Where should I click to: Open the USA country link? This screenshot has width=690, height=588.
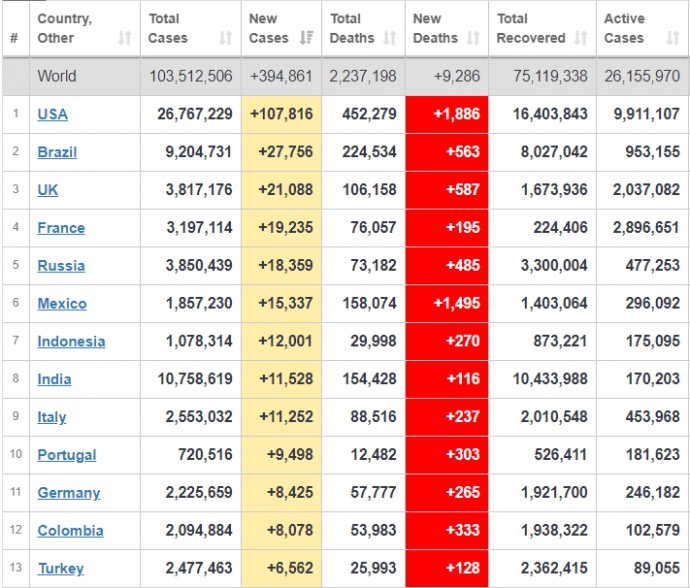53,114
